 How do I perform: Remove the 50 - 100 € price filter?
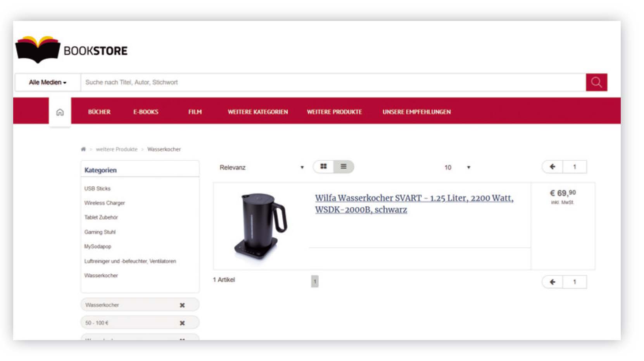point(182,323)
